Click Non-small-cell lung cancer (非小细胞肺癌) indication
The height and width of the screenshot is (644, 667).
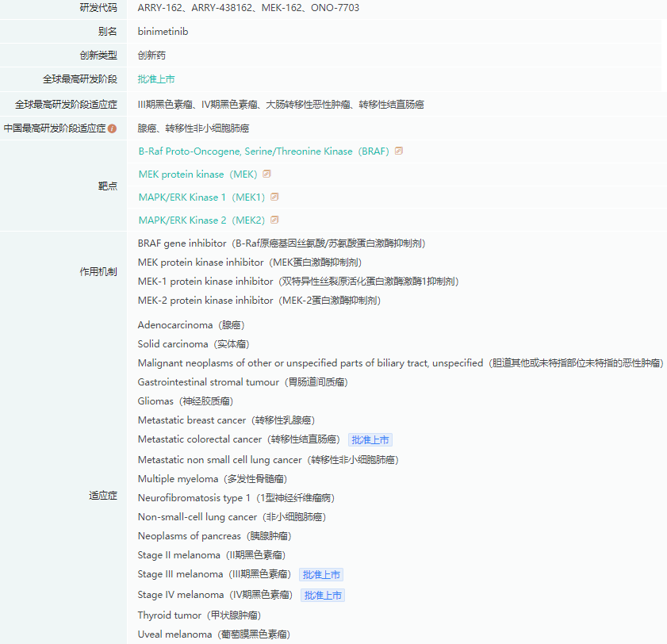tap(232, 517)
